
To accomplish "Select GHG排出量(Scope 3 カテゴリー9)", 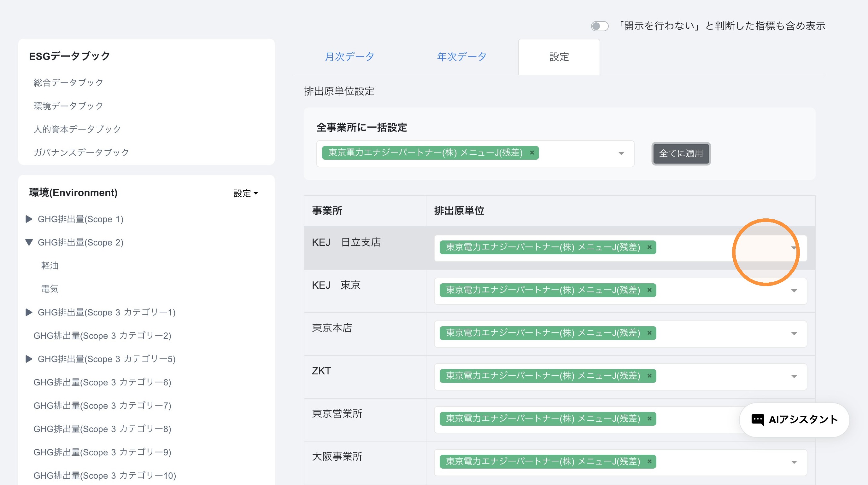I will pos(103,452).
